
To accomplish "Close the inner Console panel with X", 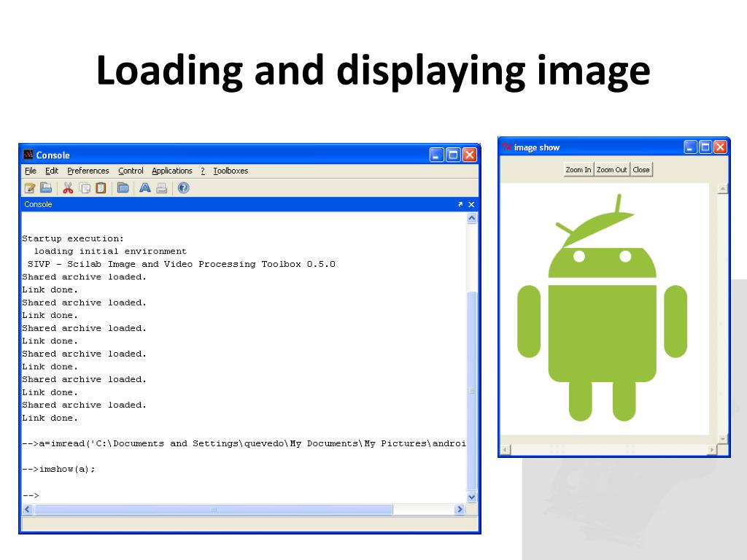I will 471,204.
